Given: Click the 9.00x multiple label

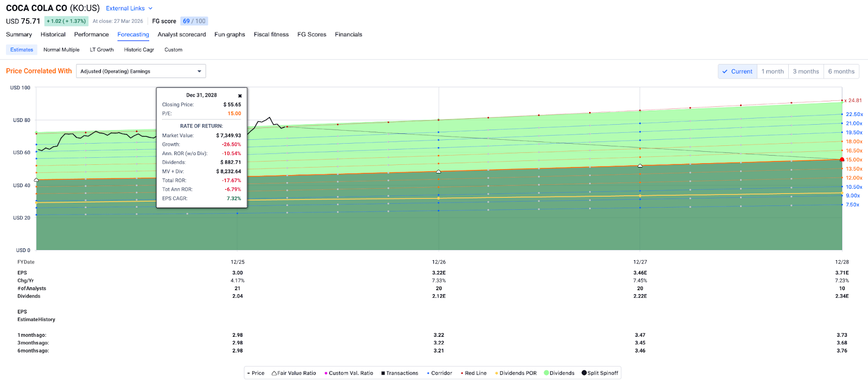Looking at the screenshot, I should coord(853,196).
